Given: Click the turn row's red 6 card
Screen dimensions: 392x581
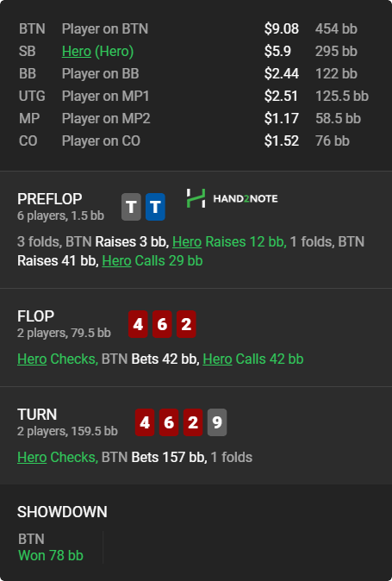Looking at the screenshot, I should [169, 422].
